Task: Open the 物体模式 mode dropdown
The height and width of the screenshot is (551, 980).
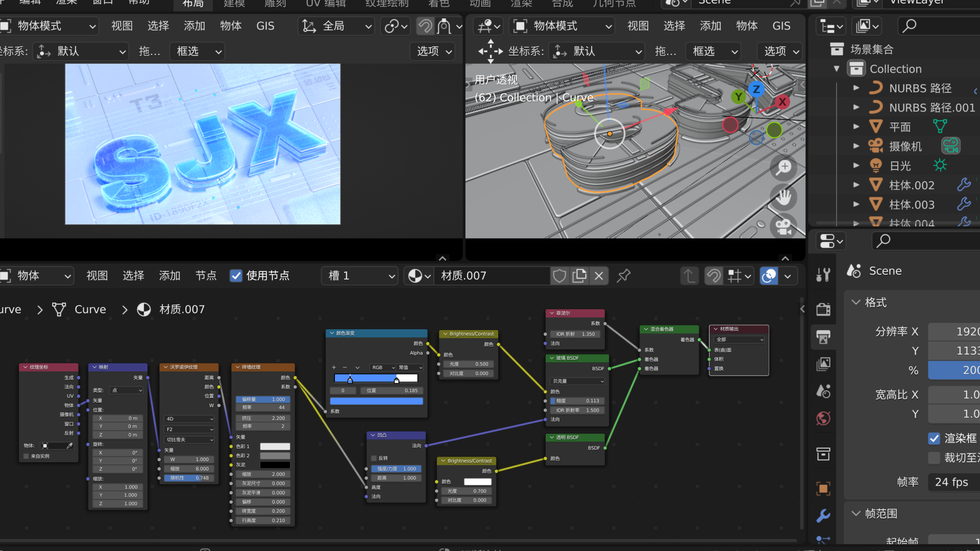Action: pyautogui.click(x=48, y=26)
